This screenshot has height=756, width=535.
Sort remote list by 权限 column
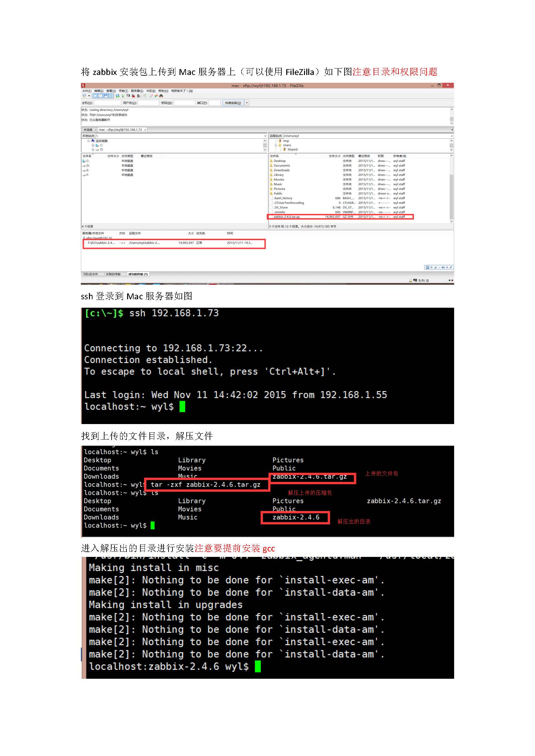pyautogui.click(x=381, y=156)
